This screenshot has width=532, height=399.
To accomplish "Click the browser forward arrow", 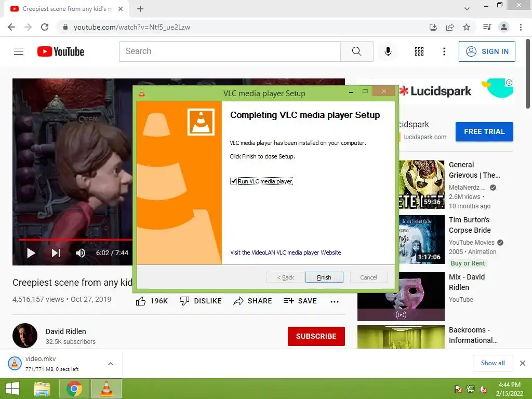I will [x=28, y=27].
